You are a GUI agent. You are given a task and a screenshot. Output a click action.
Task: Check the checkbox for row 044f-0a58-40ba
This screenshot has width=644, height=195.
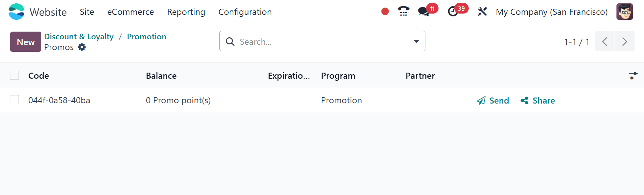click(14, 100)
